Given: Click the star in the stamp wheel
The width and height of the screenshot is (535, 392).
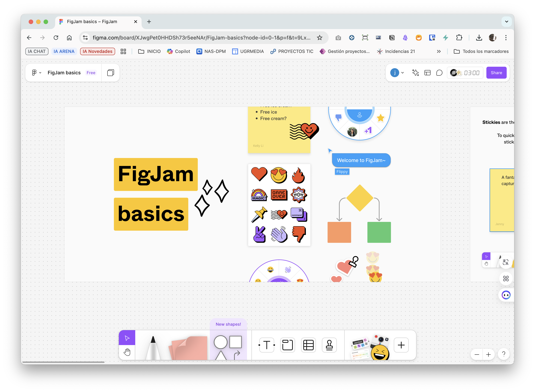Looking at the screenshot, I should coord(380,118).
